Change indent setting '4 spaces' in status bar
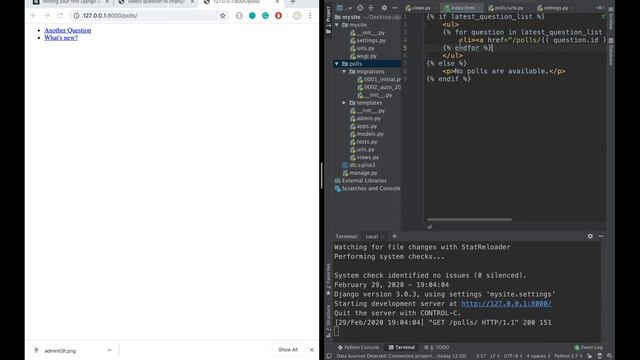This screenshot has height=360, width=640. [538, 356]
